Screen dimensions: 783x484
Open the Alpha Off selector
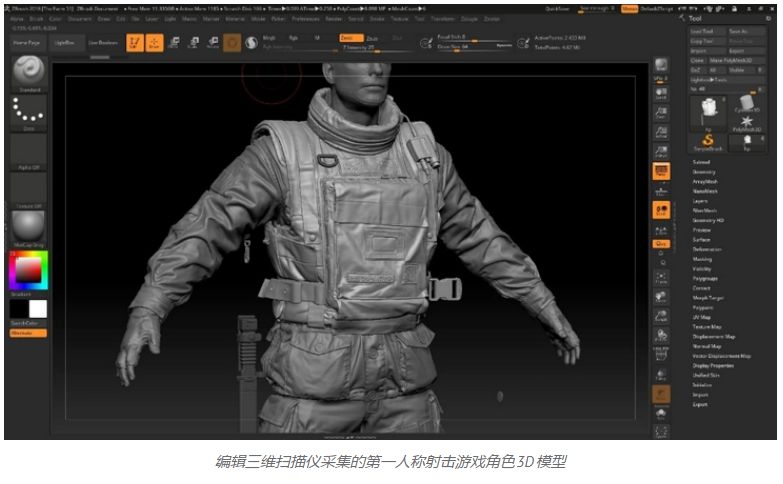[x=29, y=152]
